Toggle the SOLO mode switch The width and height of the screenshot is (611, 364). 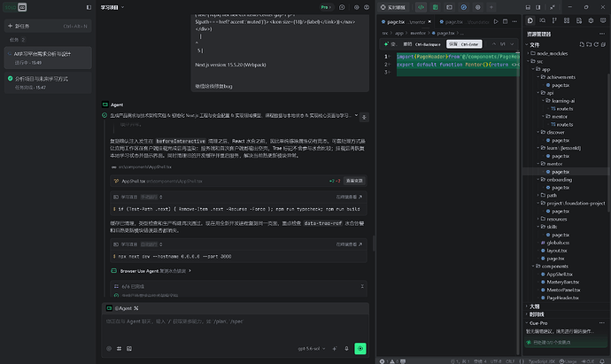click(16, 7)
